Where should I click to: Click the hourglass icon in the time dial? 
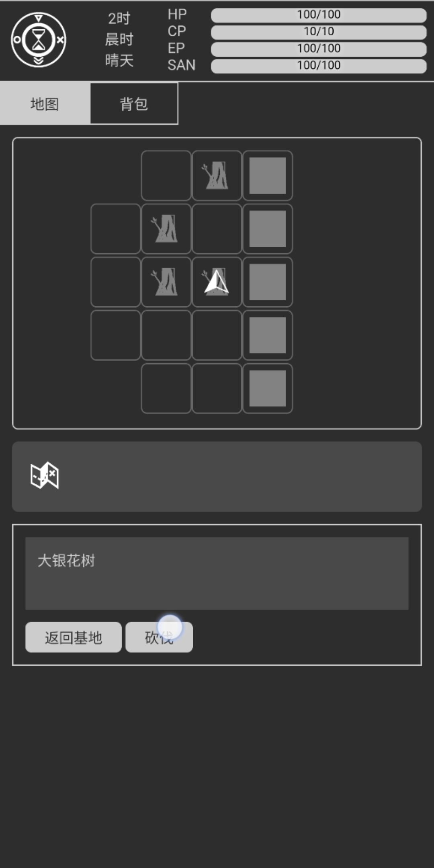pyautogui.click(x=39, y=40)
